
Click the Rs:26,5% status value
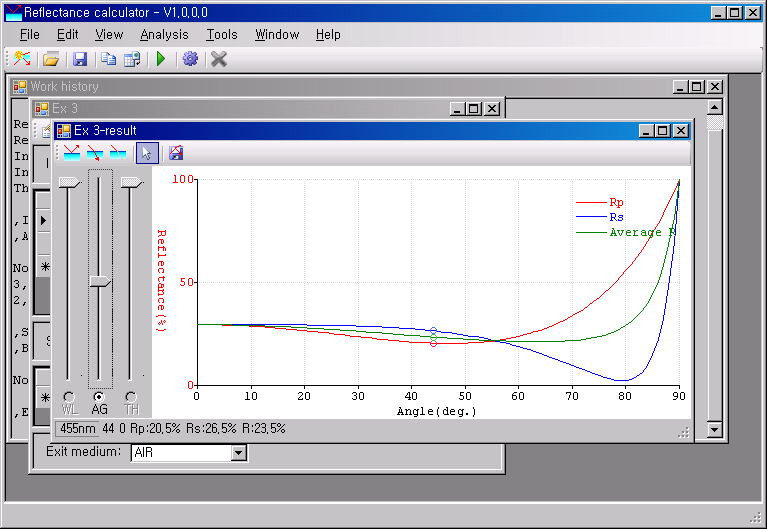211,429
